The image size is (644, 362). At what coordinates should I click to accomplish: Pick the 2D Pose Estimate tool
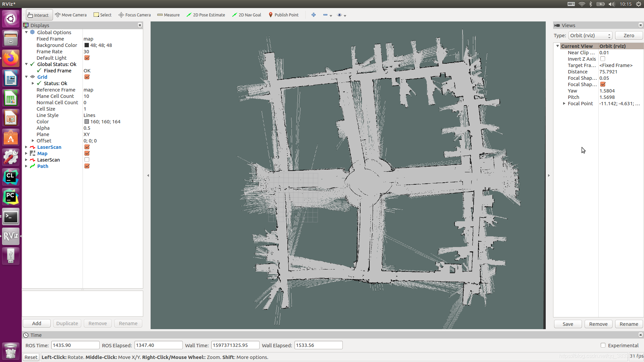[x=206, y=15]
